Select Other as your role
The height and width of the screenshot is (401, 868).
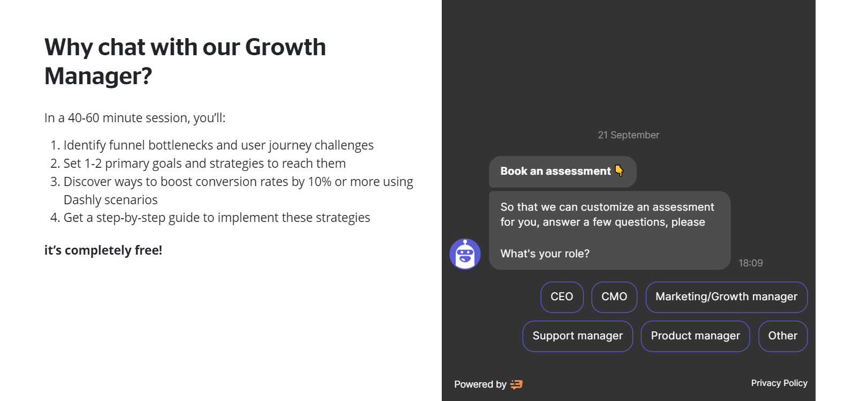(x=783, y=336)
